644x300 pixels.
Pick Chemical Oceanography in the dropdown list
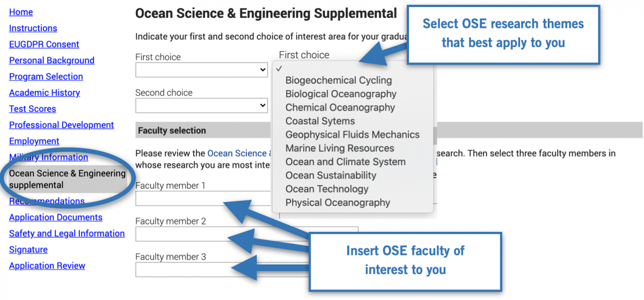pos(340,107)
